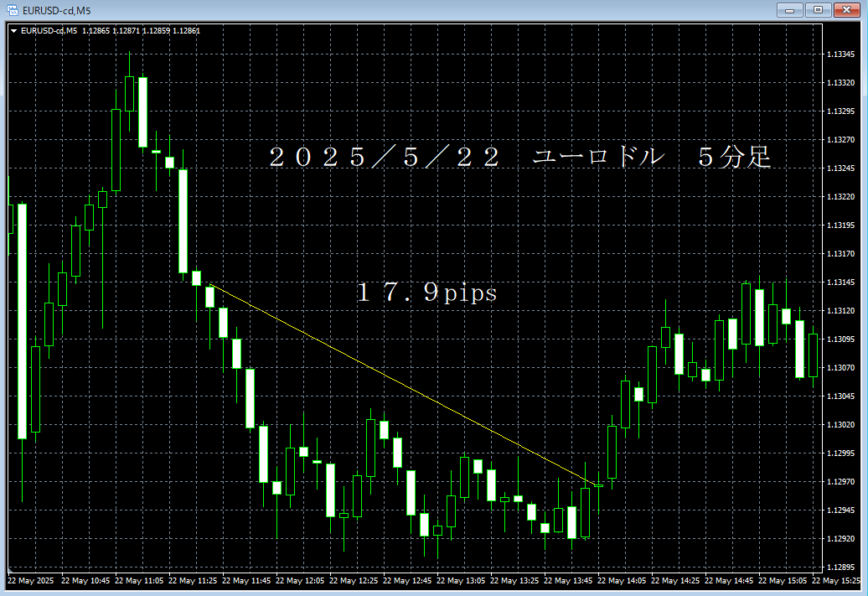The height and width of the screenshot is (596, 868).
Task: Minimize the EURUSD-cd,M5 chart window
Action: [789, 10]
